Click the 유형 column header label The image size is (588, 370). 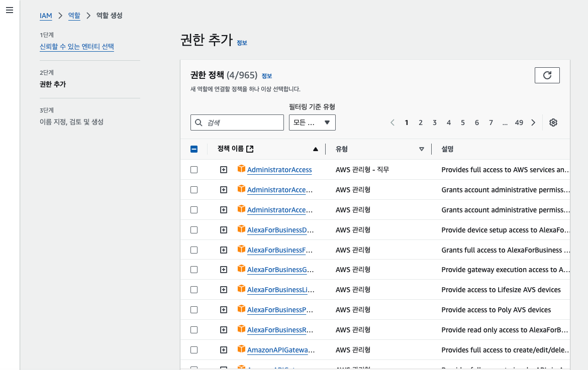[x=342, y=149]
